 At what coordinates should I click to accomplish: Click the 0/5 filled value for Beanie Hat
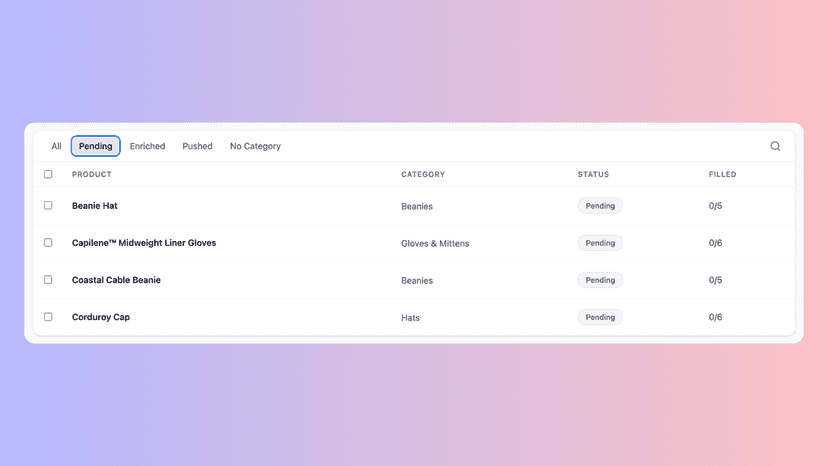715,206
